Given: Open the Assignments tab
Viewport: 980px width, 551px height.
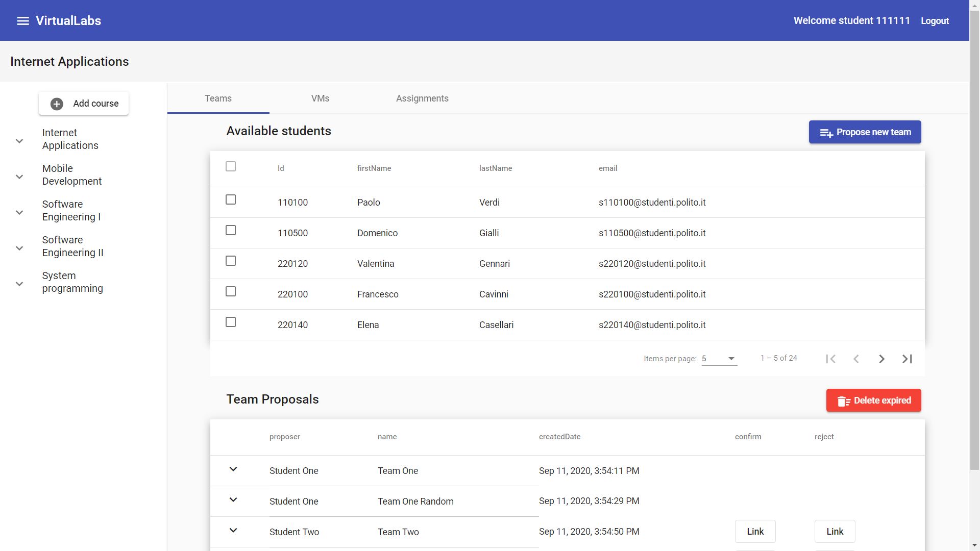Looking at the screenshot, I should coord(422,98).
